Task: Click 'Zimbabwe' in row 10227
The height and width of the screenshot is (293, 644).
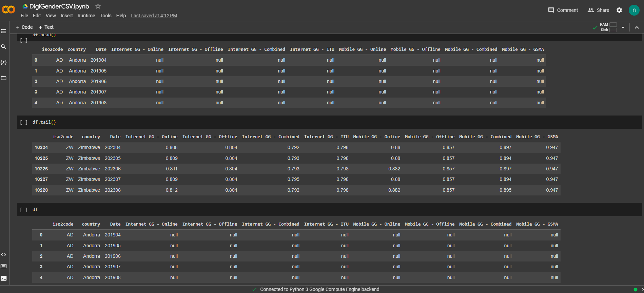Action: coord(89,179)
